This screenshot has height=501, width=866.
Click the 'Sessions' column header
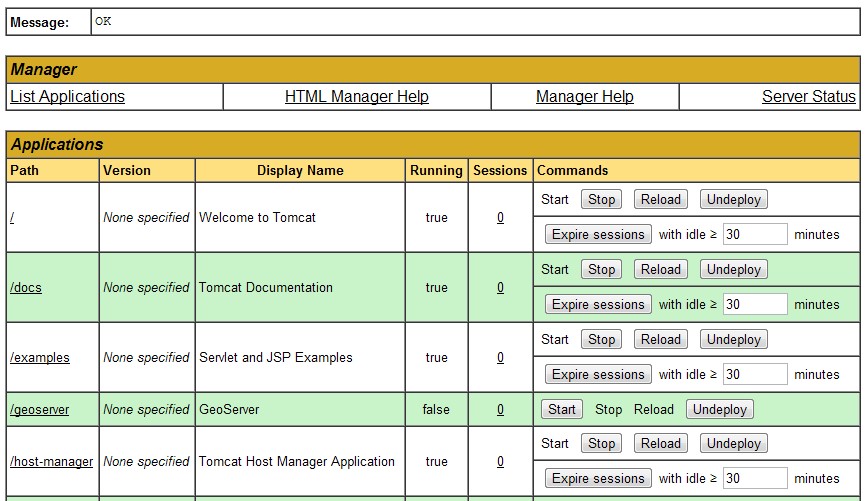[x=500, y=171]
